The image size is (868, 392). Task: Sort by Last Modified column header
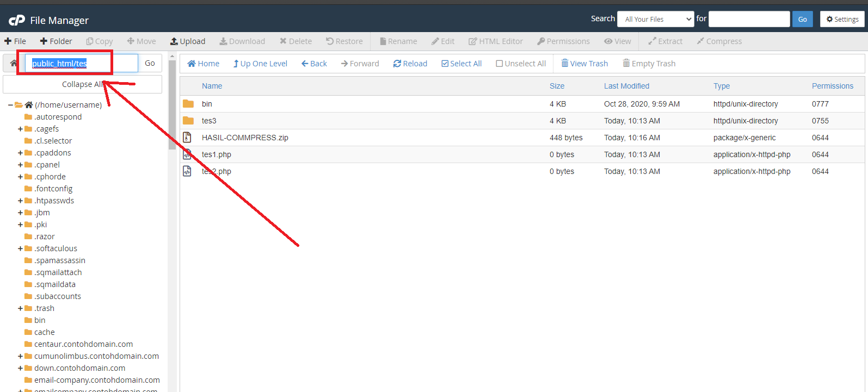click(x=626, y=86)
